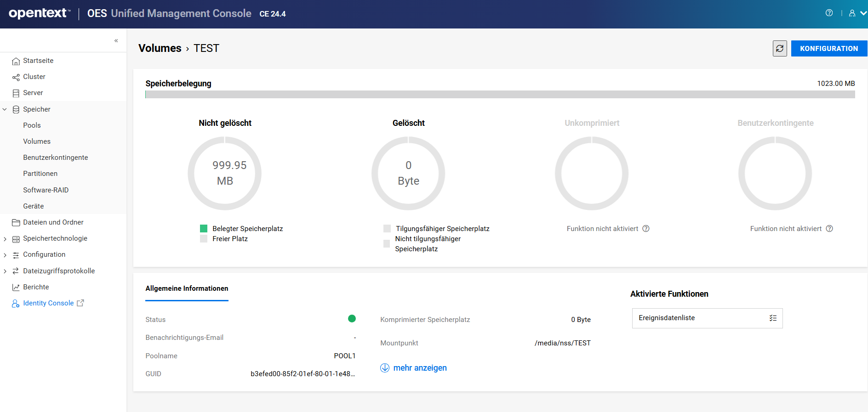Click the green Belegter Speicherplatz legend swatch
The image size is (868, 412).
point(204,228)
